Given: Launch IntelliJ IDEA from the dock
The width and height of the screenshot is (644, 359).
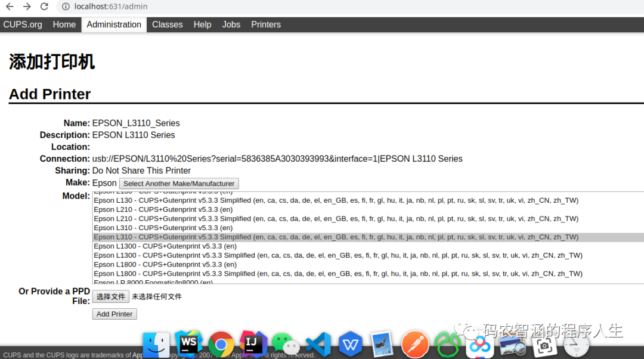Looking at the screenshot, I should [253, 343].
